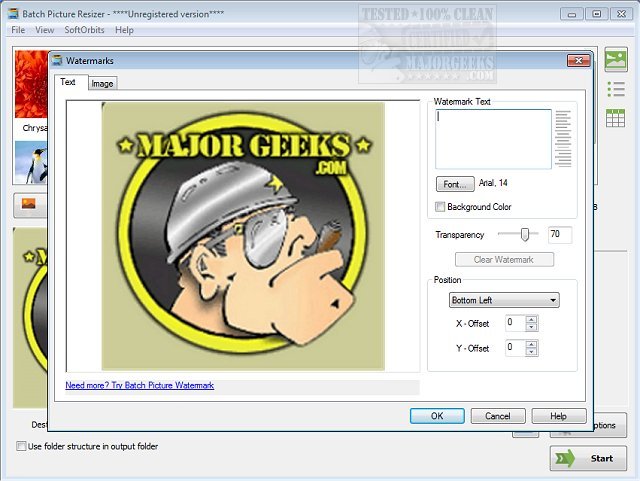Increase the X-Offset value with up arrow
This screenshot has width=640, height=481.
click(x=531, y=319)
